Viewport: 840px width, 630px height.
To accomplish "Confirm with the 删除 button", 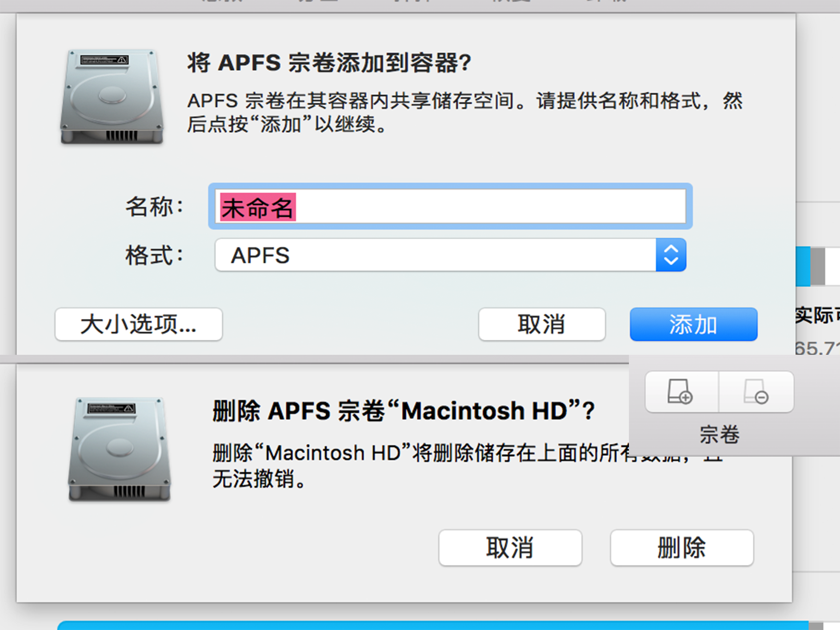I will coord(682,548).
